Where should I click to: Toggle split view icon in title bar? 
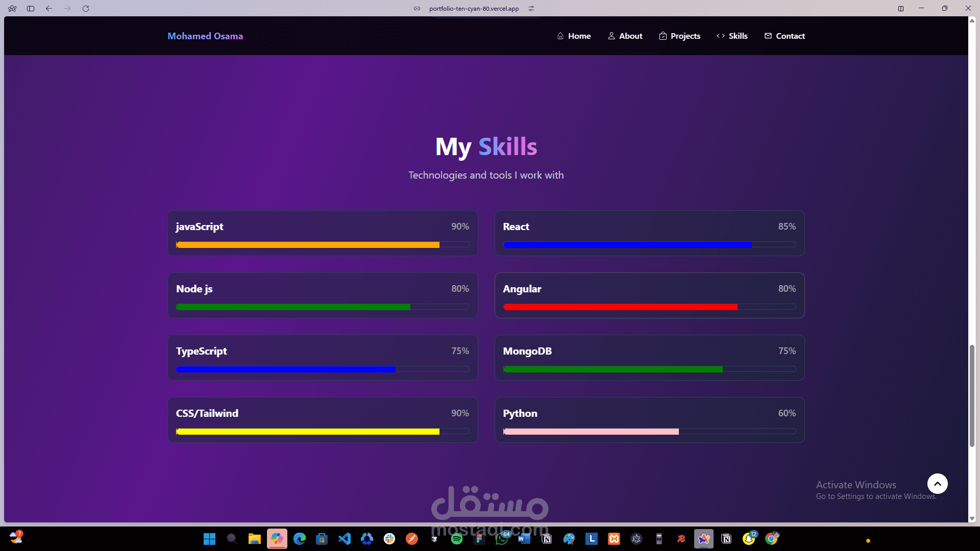tap(901, 9)
